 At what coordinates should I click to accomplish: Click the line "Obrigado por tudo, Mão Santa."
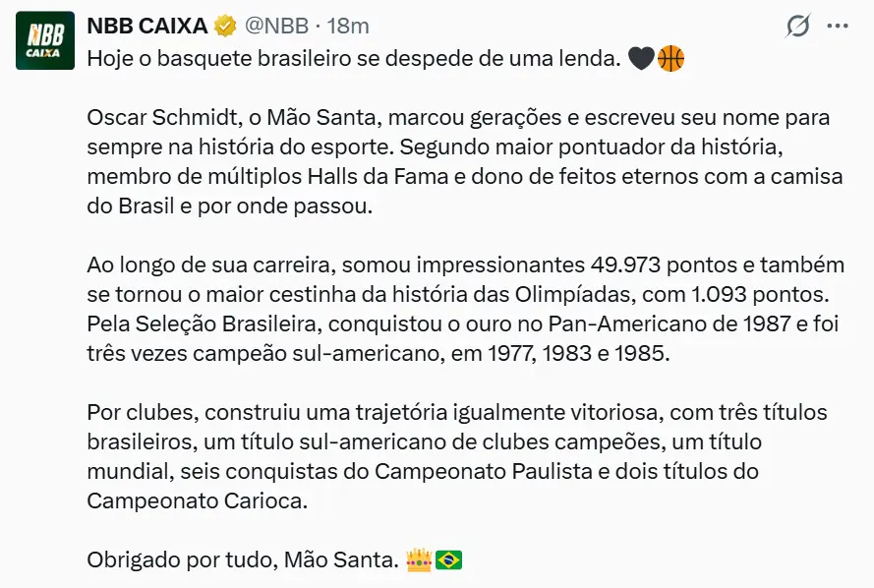243,560
